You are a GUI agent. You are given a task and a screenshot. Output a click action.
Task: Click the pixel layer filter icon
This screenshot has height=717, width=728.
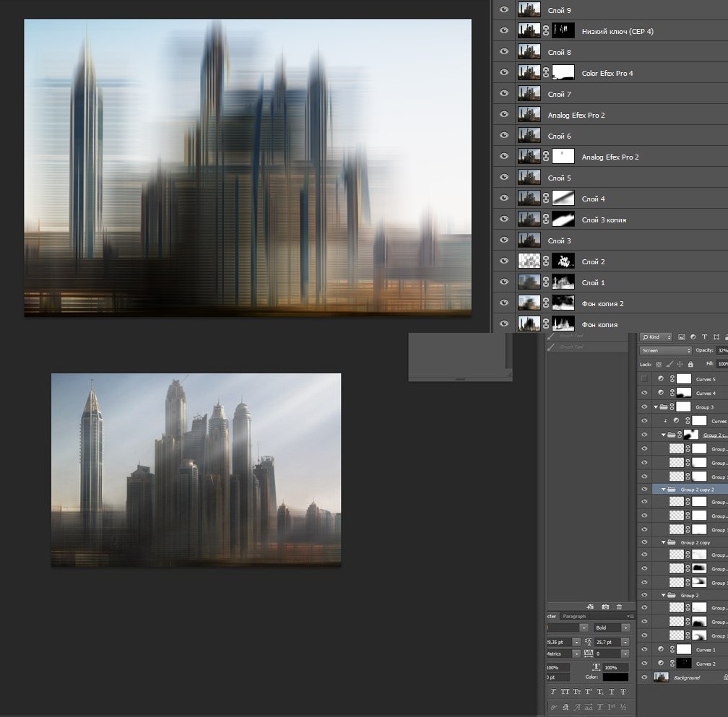[681, 337]
